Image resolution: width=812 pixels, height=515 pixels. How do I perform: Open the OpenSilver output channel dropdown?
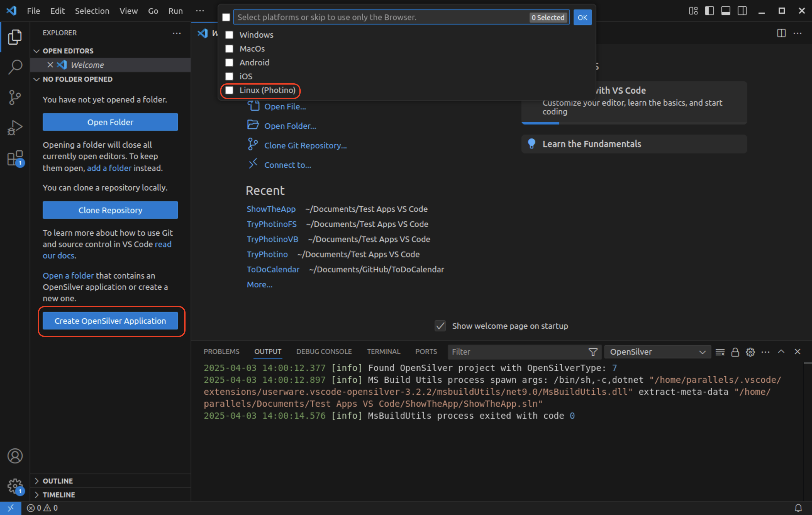click(x=658, y=352)
